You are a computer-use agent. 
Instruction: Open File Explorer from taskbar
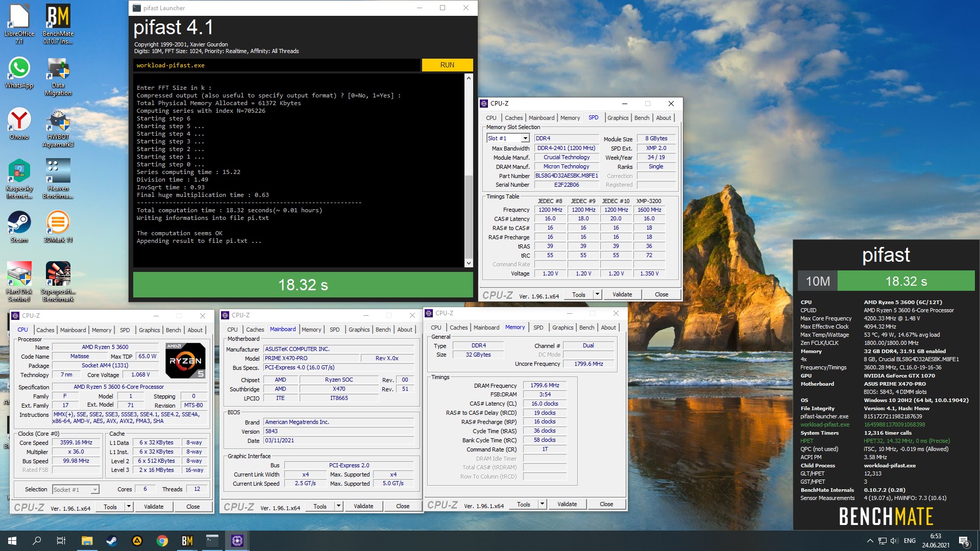[87, 541]
